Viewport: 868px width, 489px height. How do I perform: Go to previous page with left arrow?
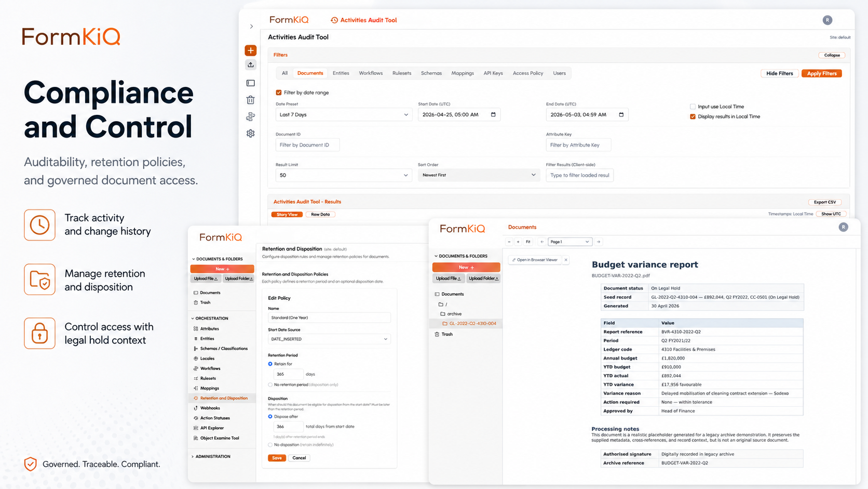click(542, 242)
